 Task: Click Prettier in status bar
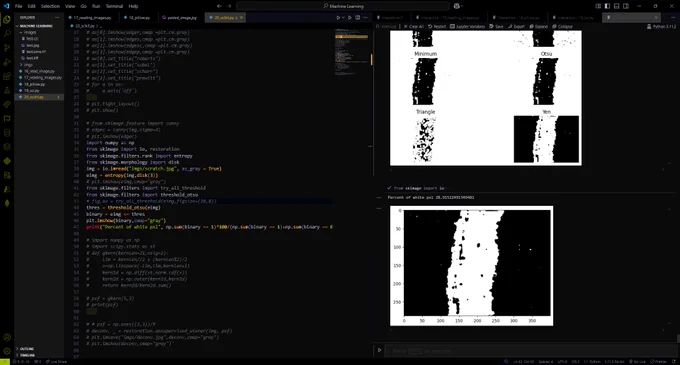coord(659,362)
